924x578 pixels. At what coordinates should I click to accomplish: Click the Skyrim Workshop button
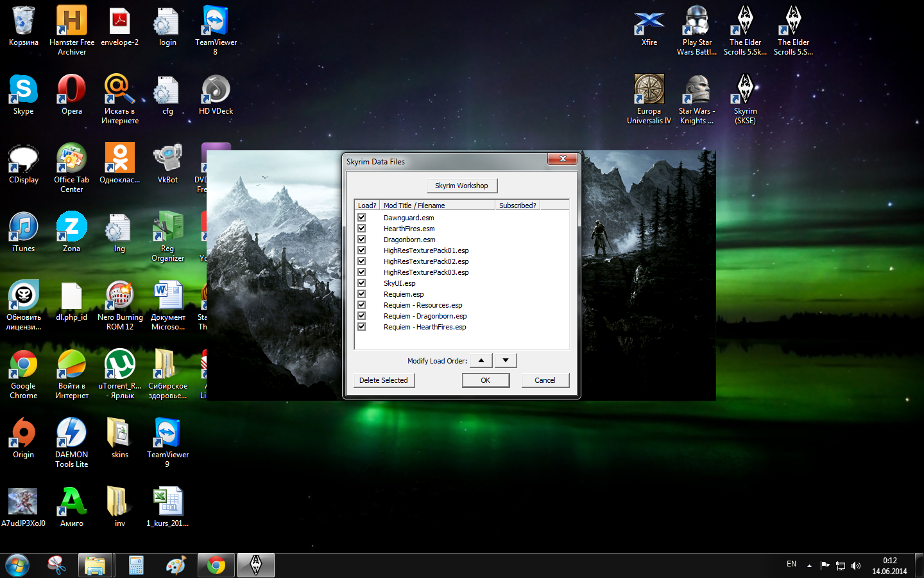(x=461, y=186)
